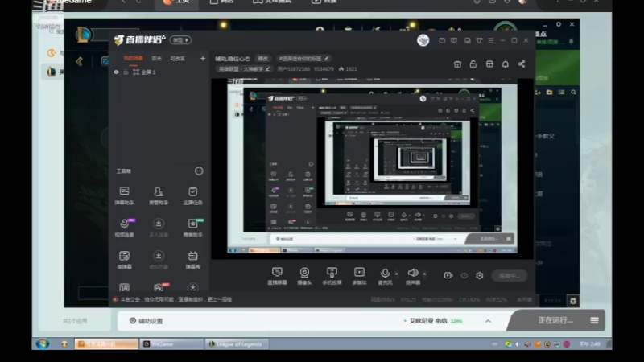Click the share icon in stream header
This screenshot has height=362, width=644.
coord(521,64)
